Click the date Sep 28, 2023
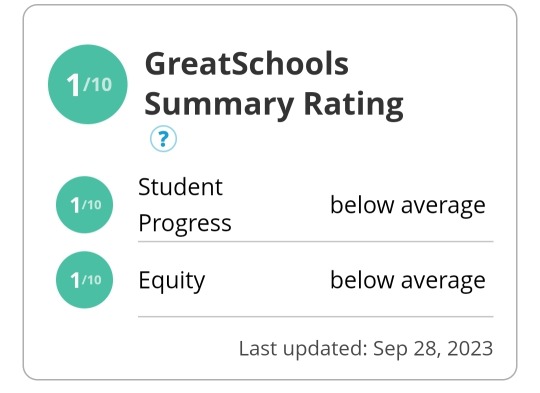Screen dimensions: 540x393 coord(433,349)
